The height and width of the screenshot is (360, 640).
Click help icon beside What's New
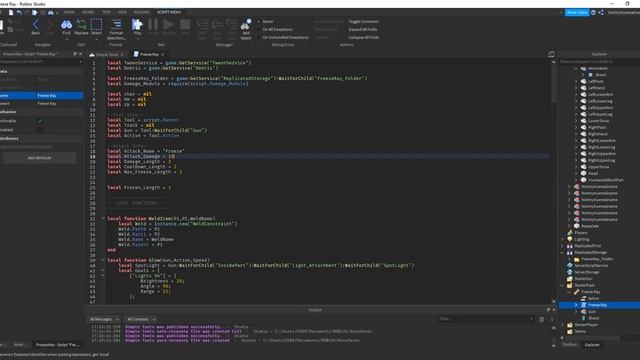(593, 13)
